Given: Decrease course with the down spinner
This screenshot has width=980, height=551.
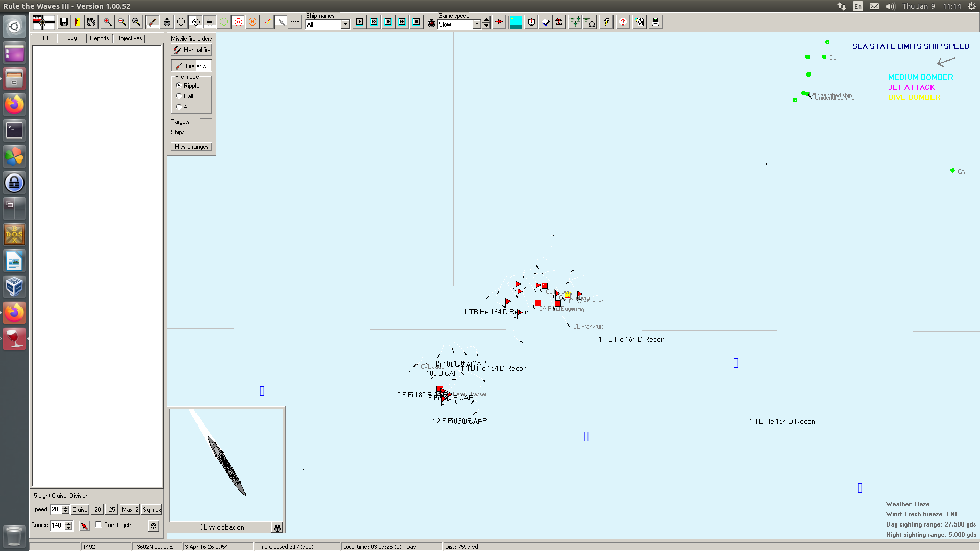Looking at the screenshot, I should [69, 528].
